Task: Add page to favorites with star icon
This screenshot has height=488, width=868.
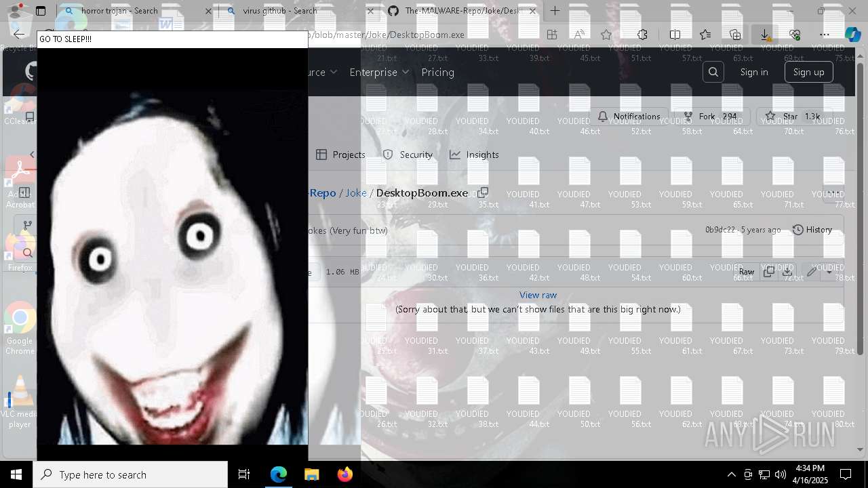Action: (606, 35)
